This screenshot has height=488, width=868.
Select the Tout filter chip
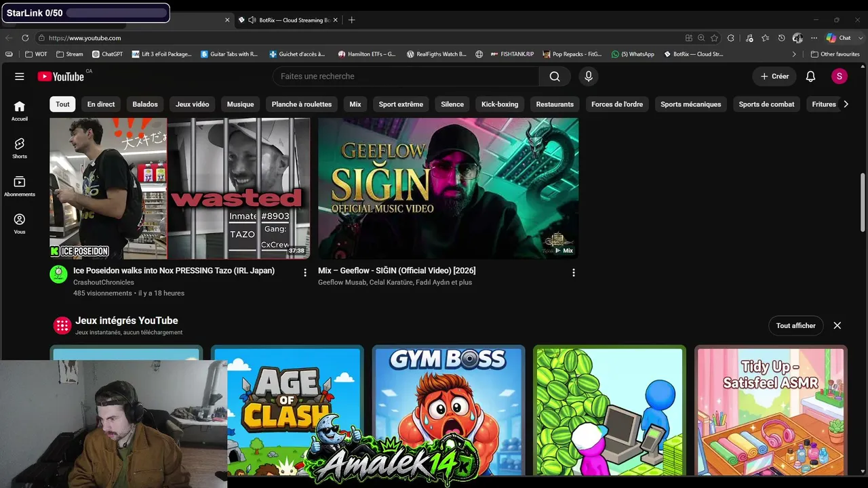[62, 104]
